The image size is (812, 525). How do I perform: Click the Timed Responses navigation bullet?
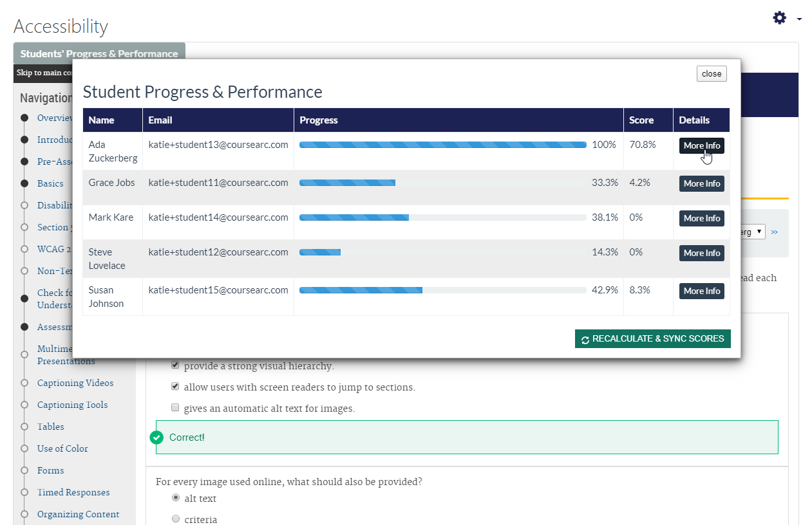(24, 492)
